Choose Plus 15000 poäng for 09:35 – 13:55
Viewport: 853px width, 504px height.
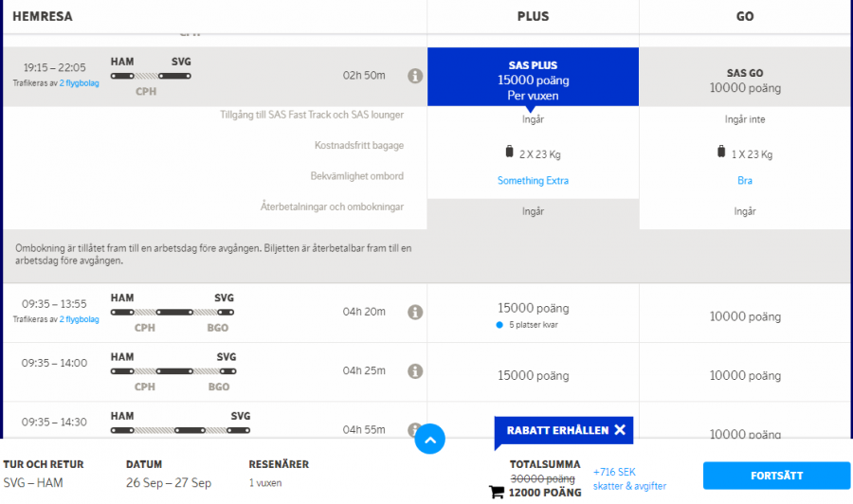[533, 308]
